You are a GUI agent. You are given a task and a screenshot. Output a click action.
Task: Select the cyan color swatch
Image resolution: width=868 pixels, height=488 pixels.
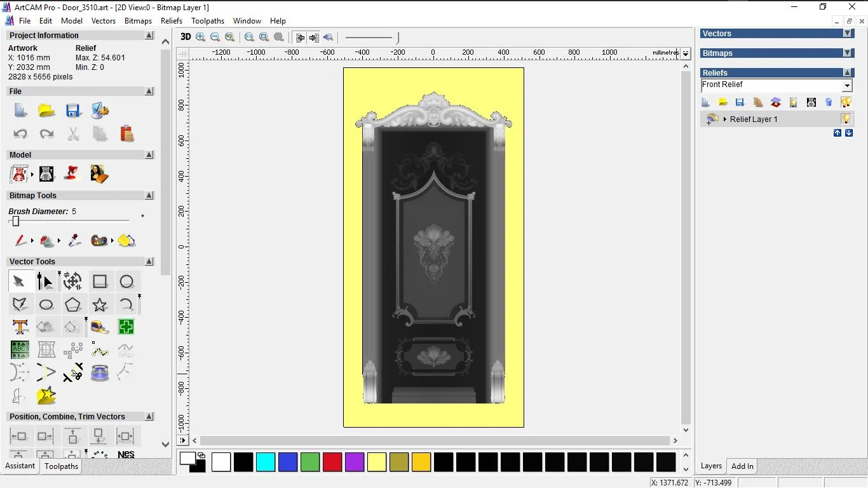266,462
